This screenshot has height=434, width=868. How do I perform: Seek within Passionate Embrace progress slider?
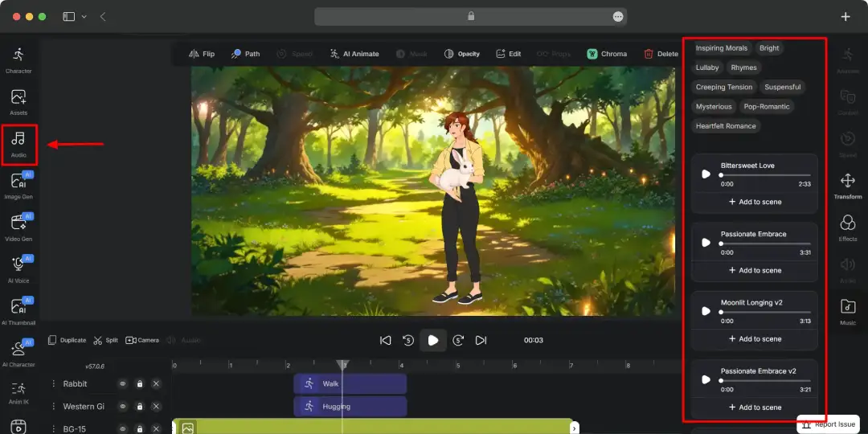coord(766,244)
